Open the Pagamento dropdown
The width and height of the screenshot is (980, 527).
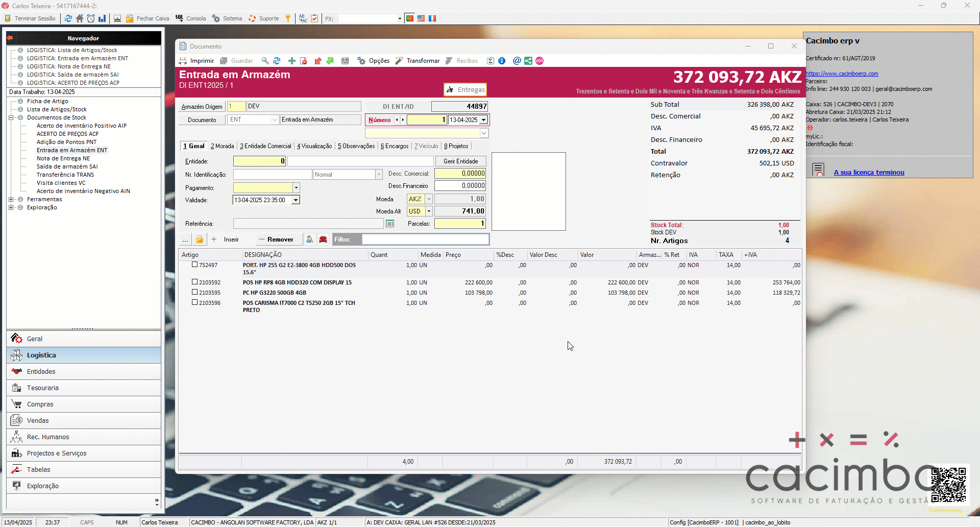[296, 188]
